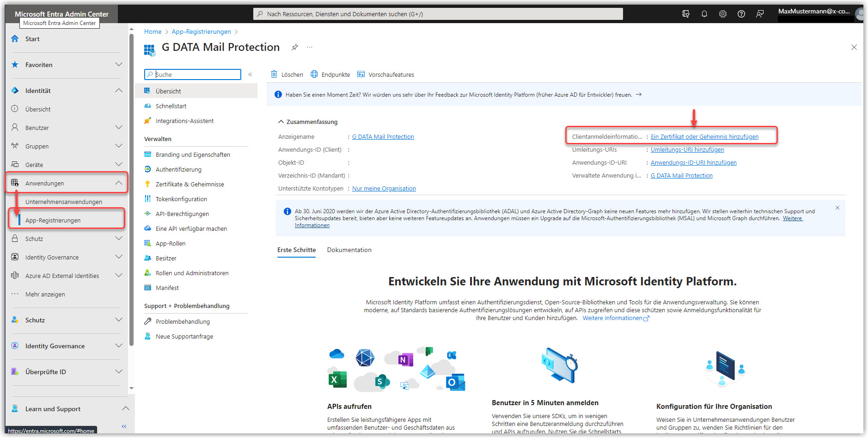The height and width of the screenshot is (438, 868).
Task: Switch to Dokumentation tab
Action: 349,250
